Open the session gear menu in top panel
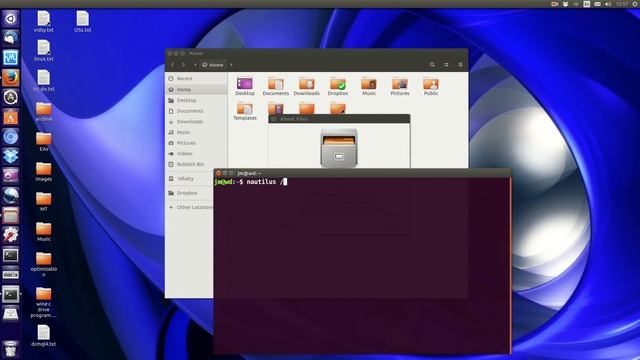 (635, 4)
